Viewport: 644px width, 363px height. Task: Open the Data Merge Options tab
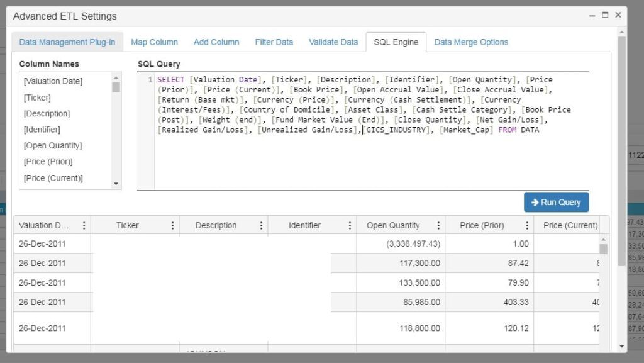(x=471, y=42)
